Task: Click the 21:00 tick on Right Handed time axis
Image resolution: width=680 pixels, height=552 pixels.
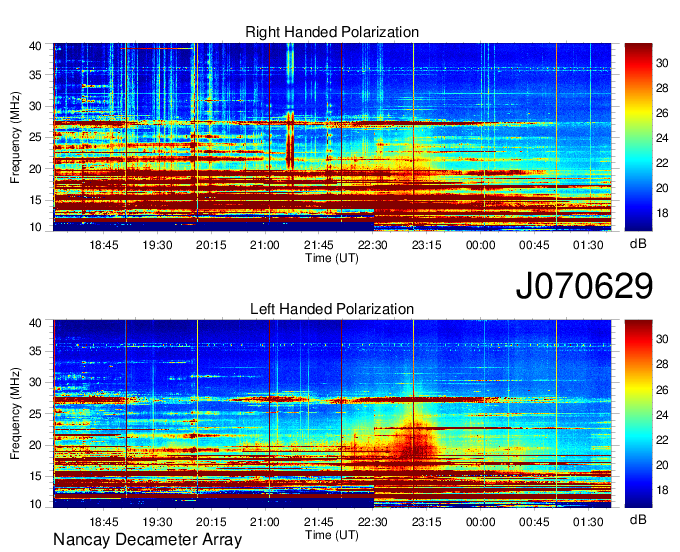Action: point(265,245)
